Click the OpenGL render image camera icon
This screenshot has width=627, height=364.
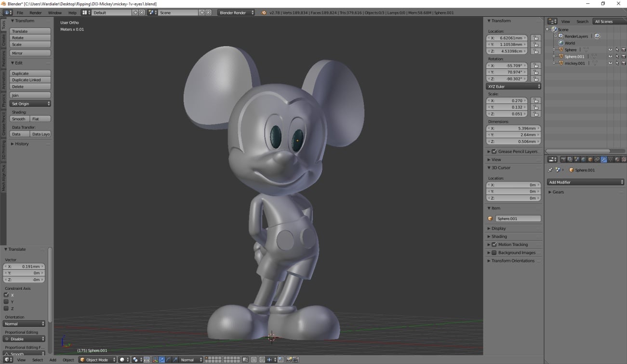[288, 360]
